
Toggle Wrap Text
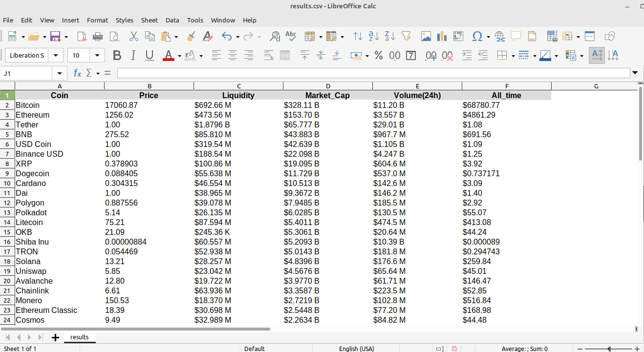coord(269,55)
